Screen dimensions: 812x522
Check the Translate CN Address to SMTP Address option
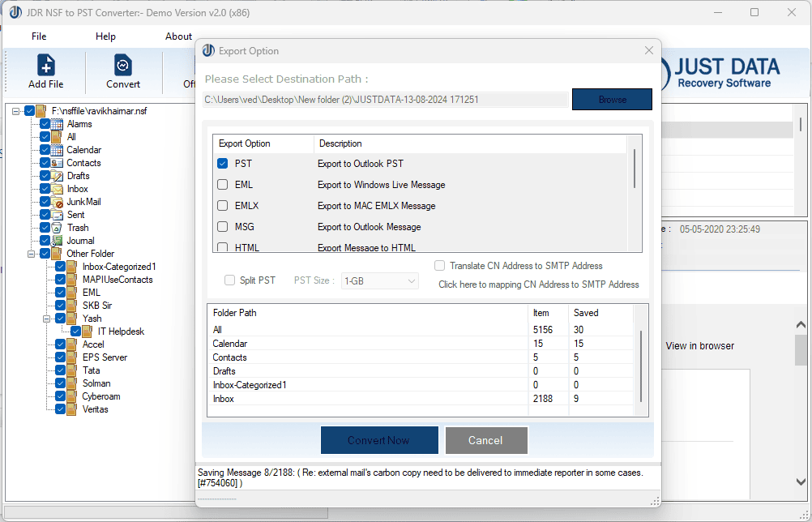click(x=438, y=265)
